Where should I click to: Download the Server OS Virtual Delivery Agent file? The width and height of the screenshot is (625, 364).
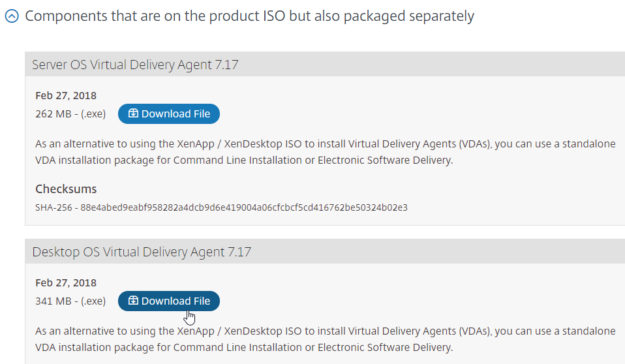pos(168,114)
